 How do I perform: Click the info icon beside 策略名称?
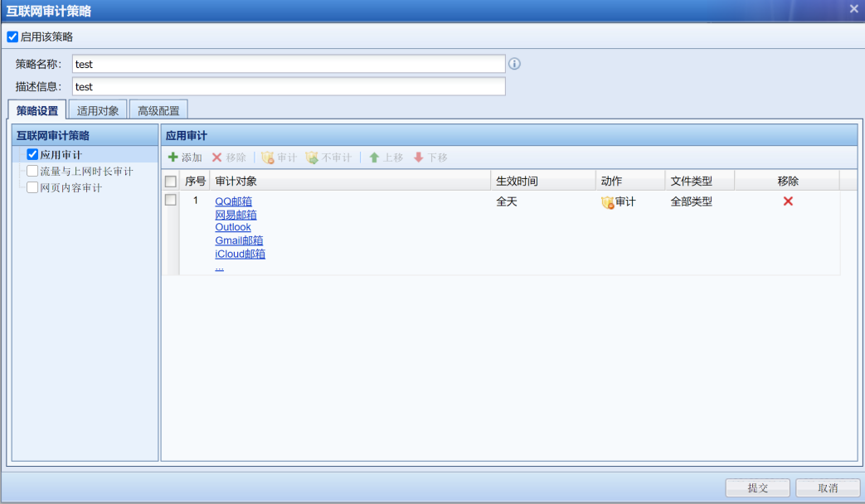514,64
